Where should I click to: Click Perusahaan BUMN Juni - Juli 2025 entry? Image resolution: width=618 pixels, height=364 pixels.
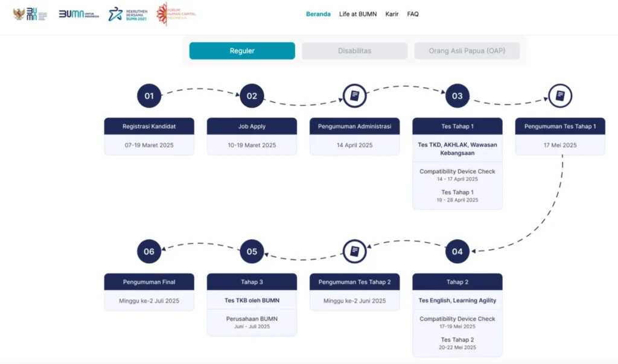point(252,322)
